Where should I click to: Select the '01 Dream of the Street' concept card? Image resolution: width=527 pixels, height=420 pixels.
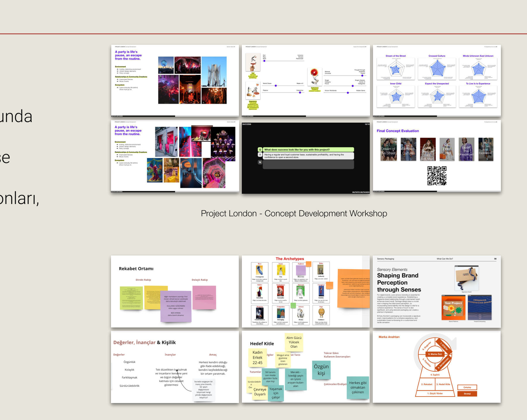(389, 149)
